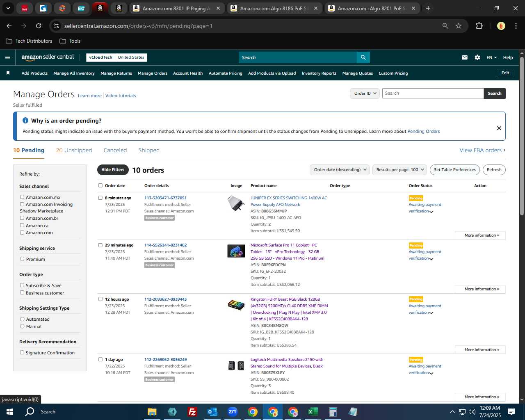
Task: Launch FileZilla from taskbar
Action: (192, 412)
